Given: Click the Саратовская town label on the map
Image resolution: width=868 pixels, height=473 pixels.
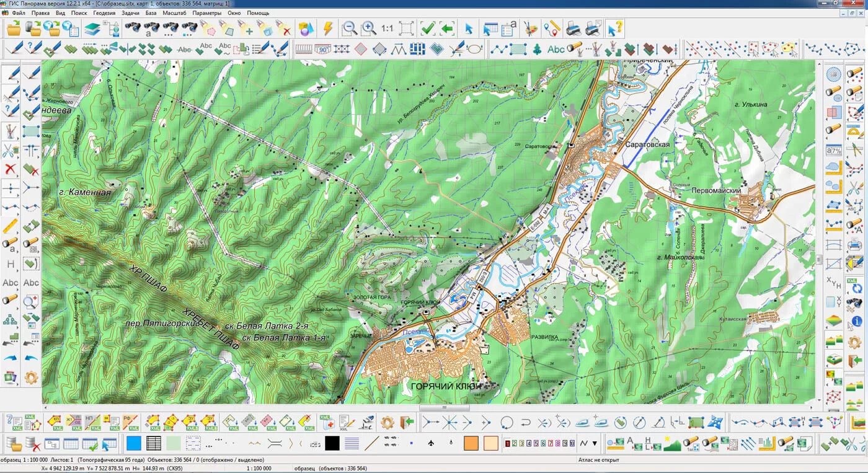Looking at the screenshot, I should coord(647,144).
